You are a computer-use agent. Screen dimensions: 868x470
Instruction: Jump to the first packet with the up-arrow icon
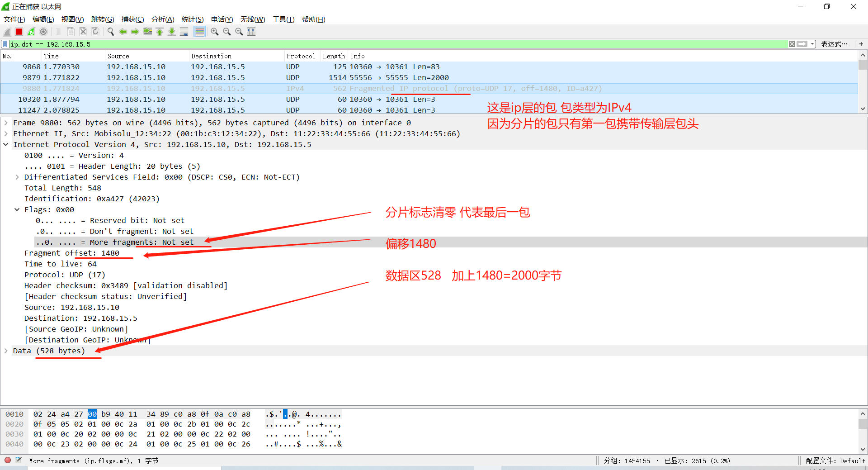coord(160,32)
